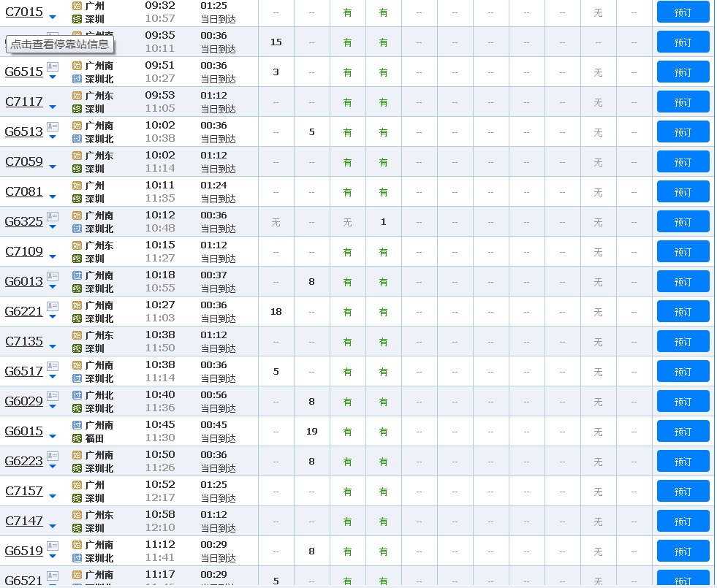Expand stop information for train C7157
Viewport: 717px width, 588px height.
52,495
